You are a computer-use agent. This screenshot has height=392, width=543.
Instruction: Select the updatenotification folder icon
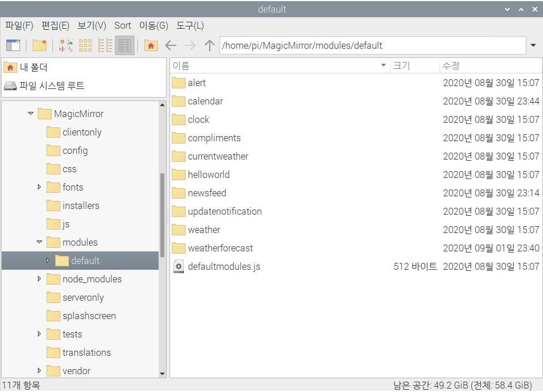coord(179,211)
